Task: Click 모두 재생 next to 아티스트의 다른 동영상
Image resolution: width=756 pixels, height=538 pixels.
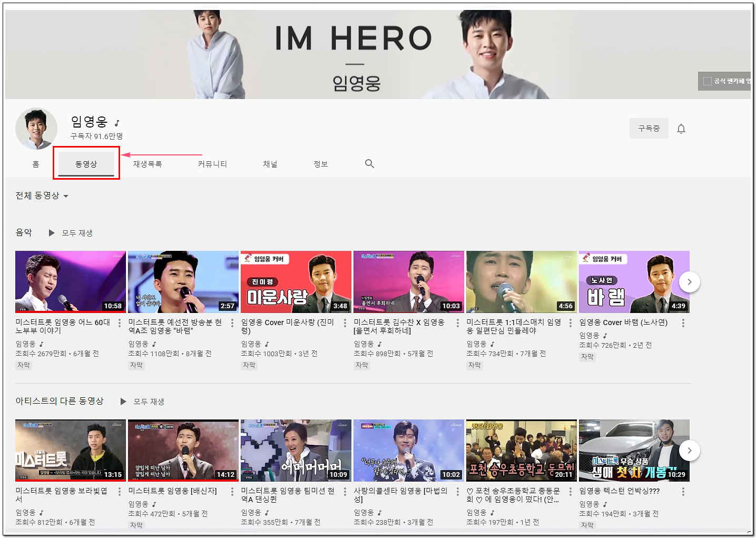Action: point(149,402)
